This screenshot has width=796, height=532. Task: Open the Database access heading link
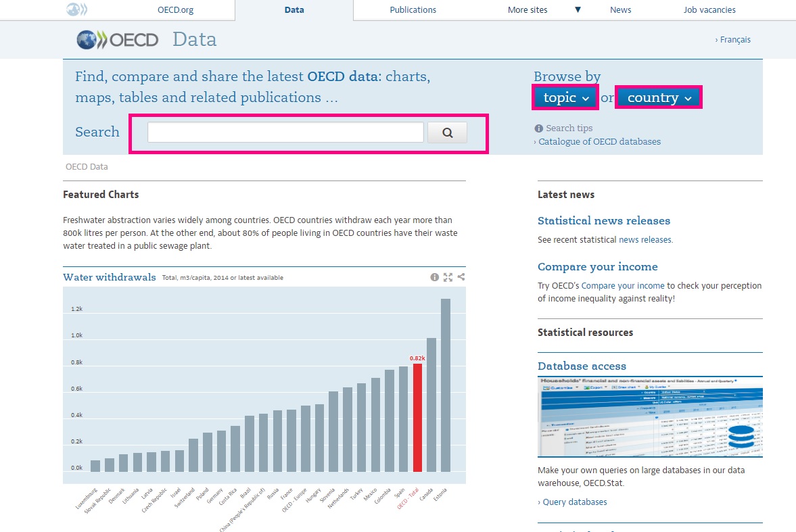click(x=582, y=366)
